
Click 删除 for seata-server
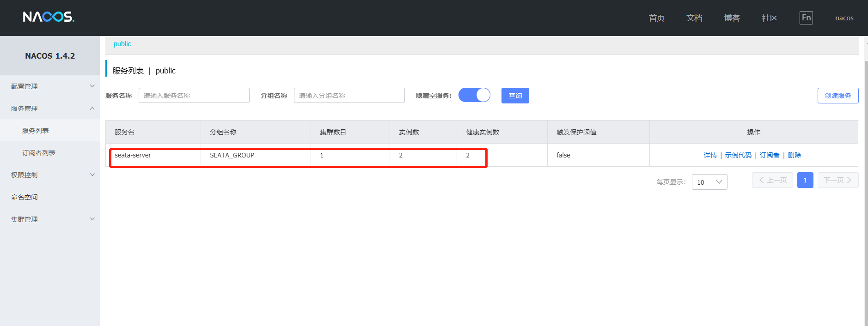click(x=795, y=155)
